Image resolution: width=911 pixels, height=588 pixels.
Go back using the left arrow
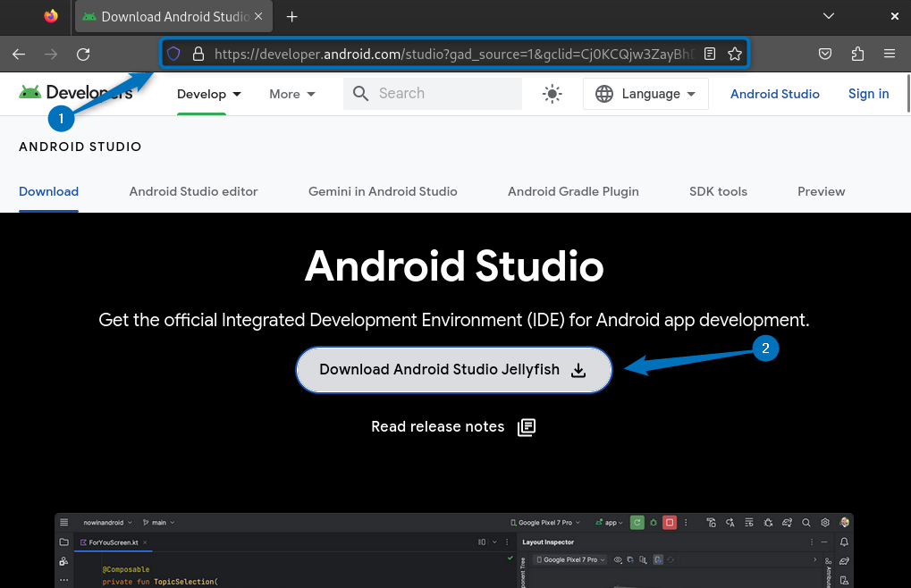(18, 54)
